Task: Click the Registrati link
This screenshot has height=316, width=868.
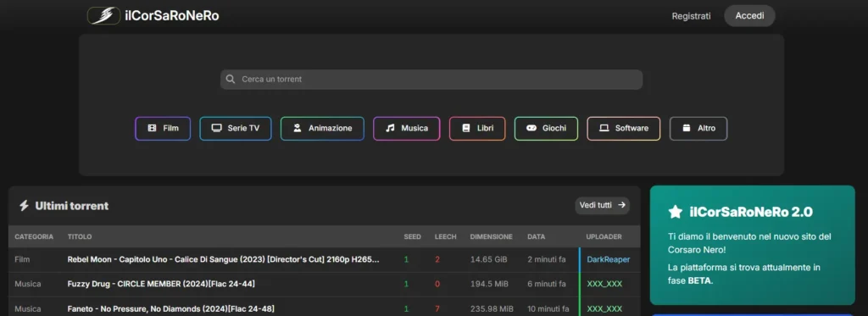Action: (691, 16)
